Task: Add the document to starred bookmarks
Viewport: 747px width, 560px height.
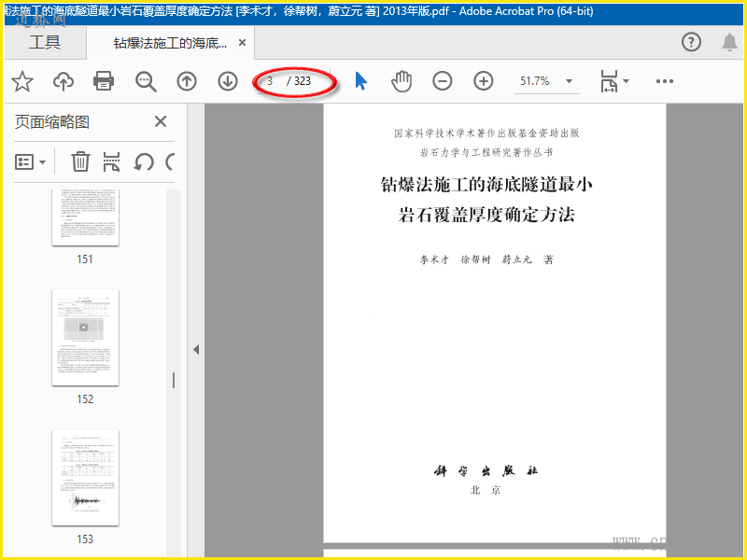Action: pyautogui.click(x=22, y=81)
